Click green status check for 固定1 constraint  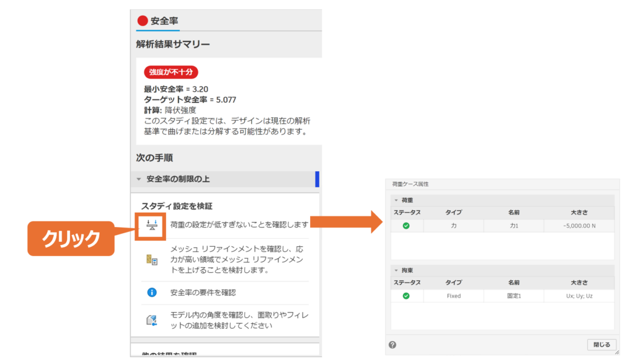click(x=406, y=296)
